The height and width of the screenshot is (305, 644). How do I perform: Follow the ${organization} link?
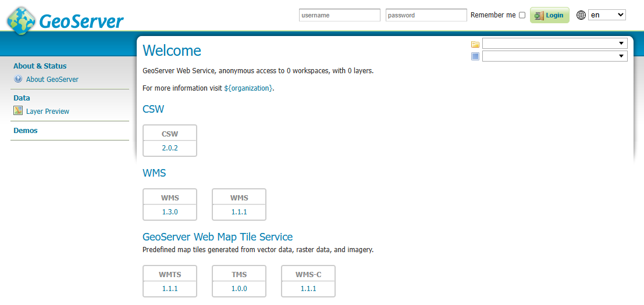(248, 88)
